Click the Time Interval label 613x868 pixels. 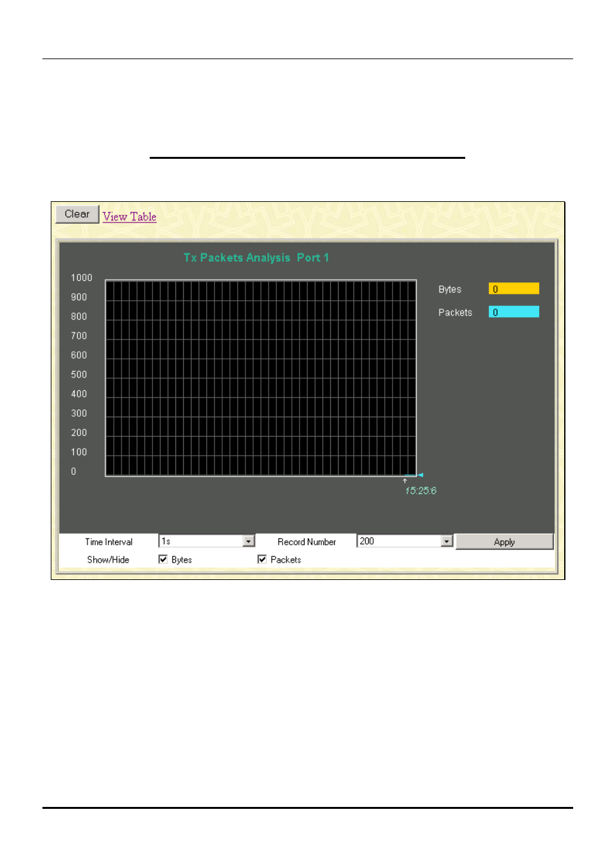tap(109, 542)
